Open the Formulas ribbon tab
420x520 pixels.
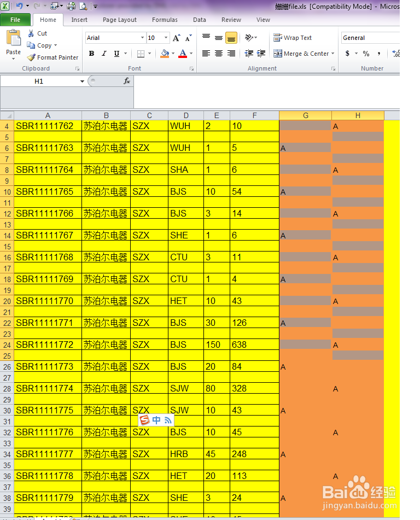(165, 20)
